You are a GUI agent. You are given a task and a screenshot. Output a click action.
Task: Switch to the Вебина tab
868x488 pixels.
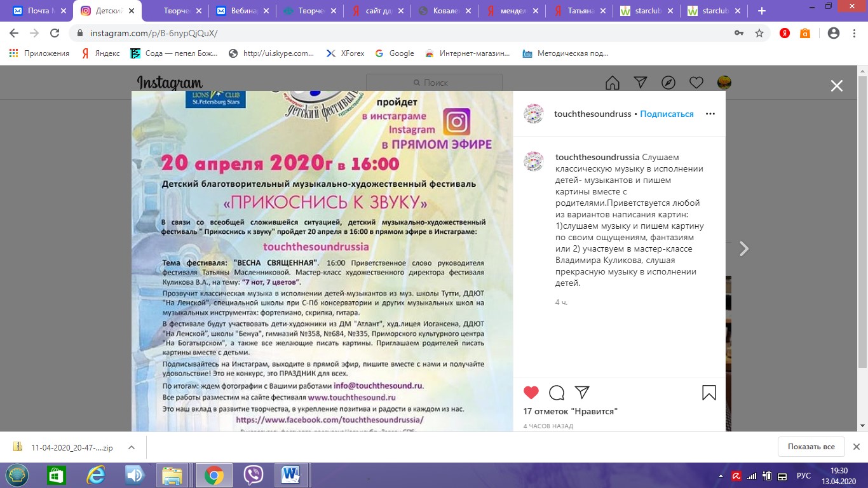point(243,11)
